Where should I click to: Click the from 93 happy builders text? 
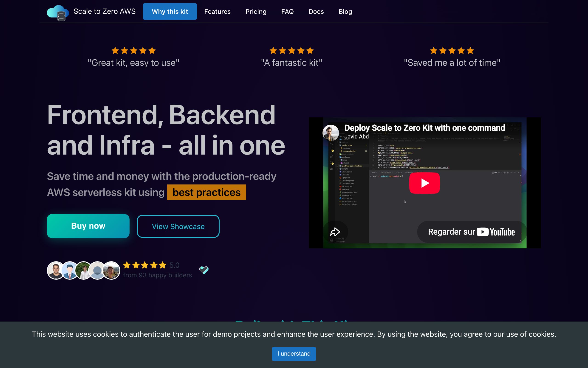[157, 275]
